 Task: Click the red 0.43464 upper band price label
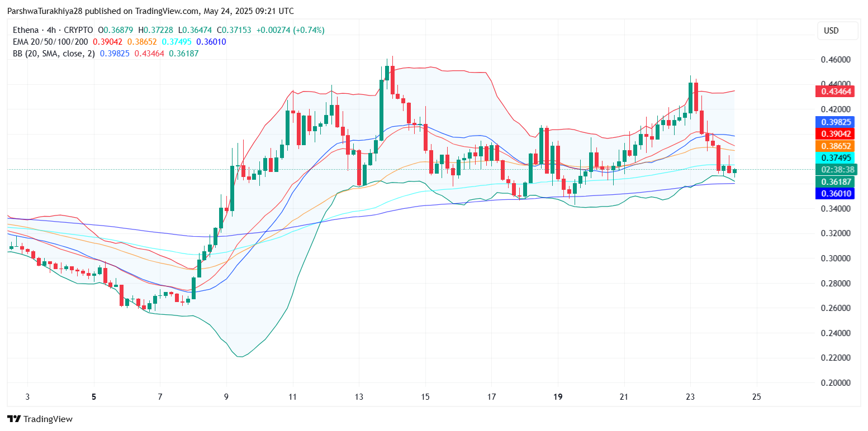(x=837, y=91)
